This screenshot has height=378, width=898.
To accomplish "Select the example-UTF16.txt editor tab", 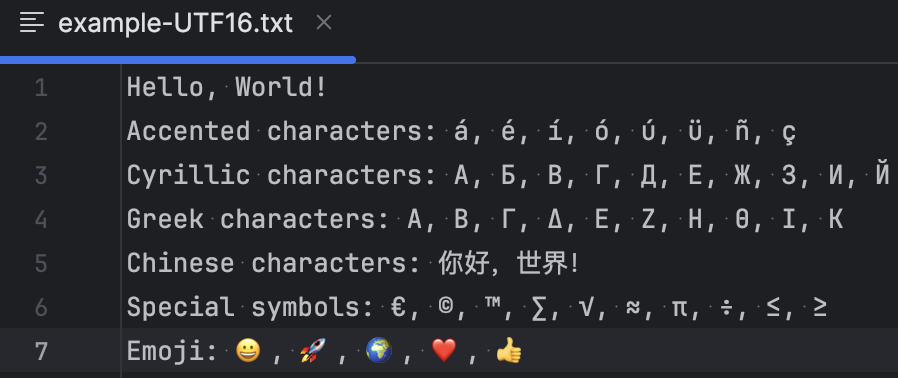I will point(176,23).
